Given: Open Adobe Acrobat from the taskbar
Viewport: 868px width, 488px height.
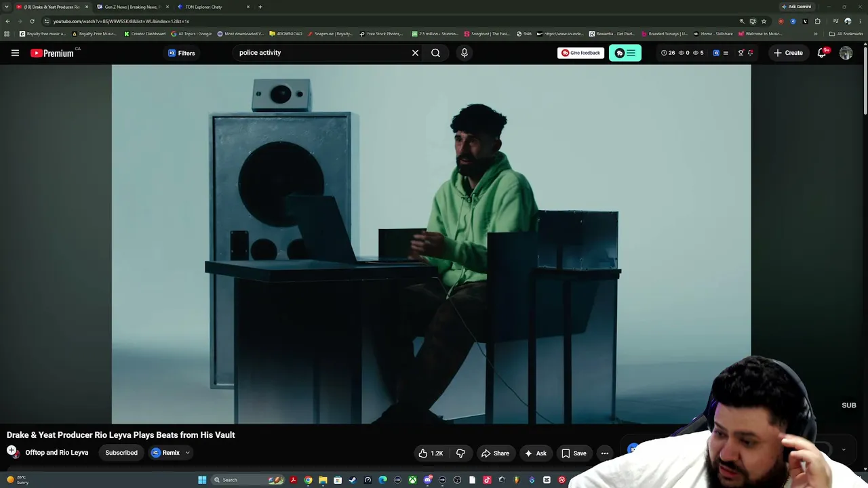Looking at the screenshot, I should click(x=293, y=480).
